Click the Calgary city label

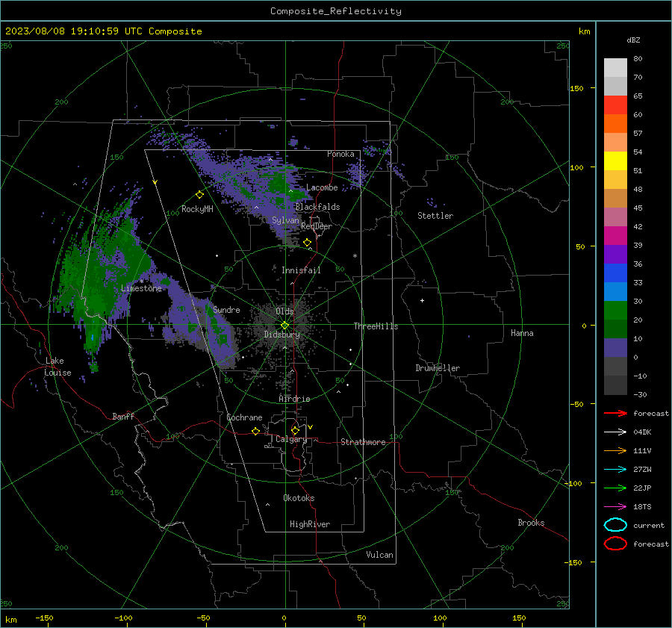(291, 439)
